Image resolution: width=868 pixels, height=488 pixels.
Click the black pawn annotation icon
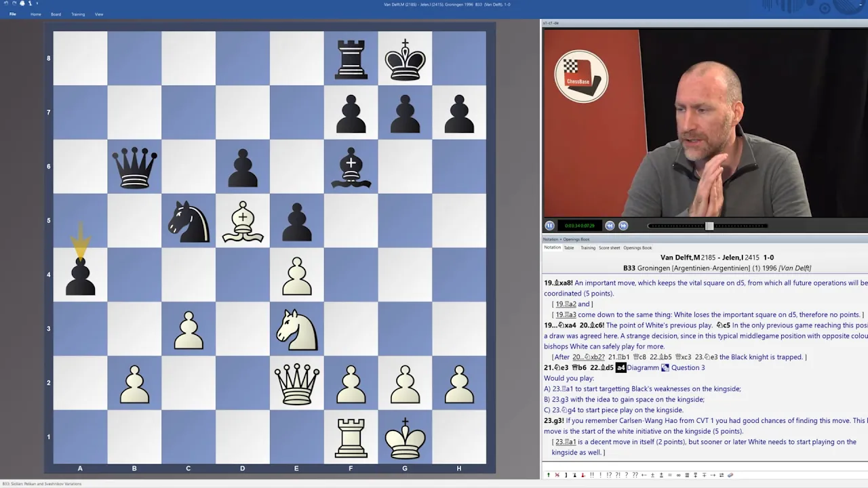point(574,475)
